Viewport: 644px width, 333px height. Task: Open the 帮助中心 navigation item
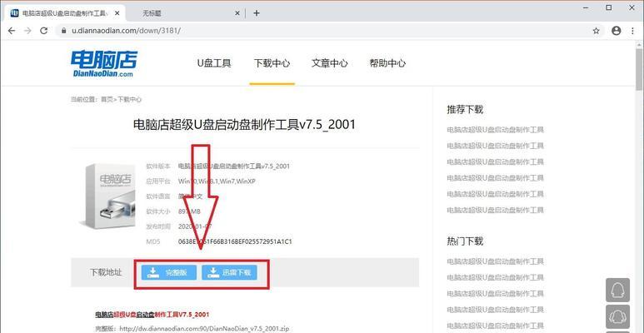387,63
